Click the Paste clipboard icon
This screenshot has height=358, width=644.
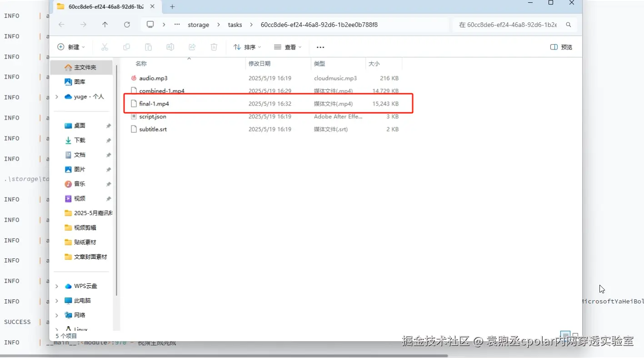[148, 47]
